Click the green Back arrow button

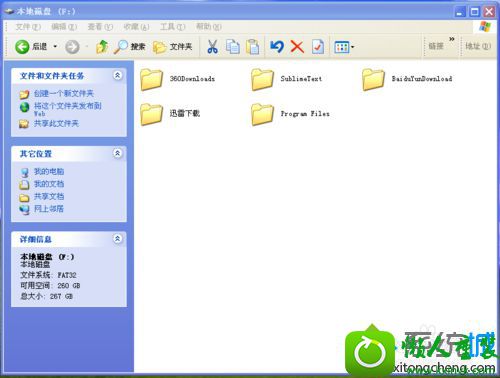(22, 47)
